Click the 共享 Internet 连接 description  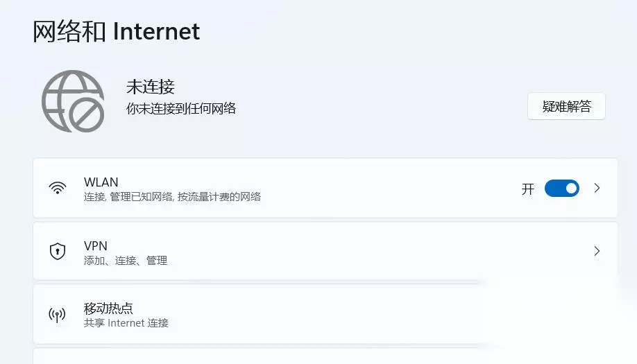[x=126, y=323]
